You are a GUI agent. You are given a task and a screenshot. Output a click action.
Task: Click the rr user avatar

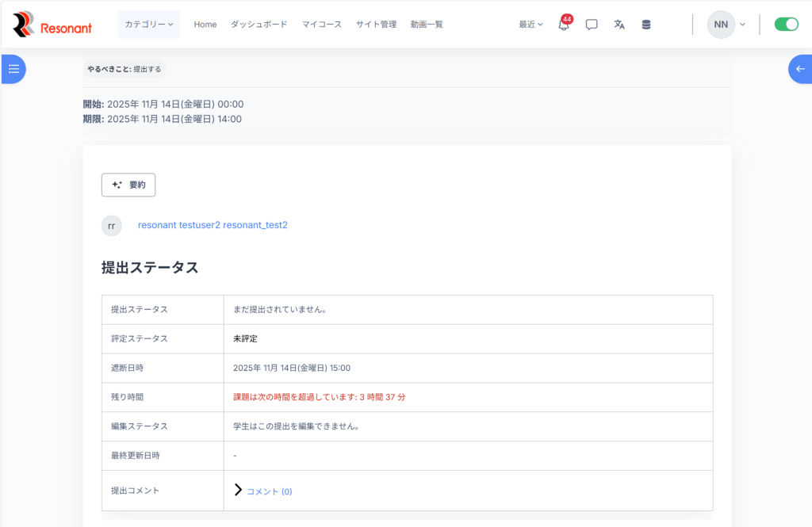pos(112,225)
